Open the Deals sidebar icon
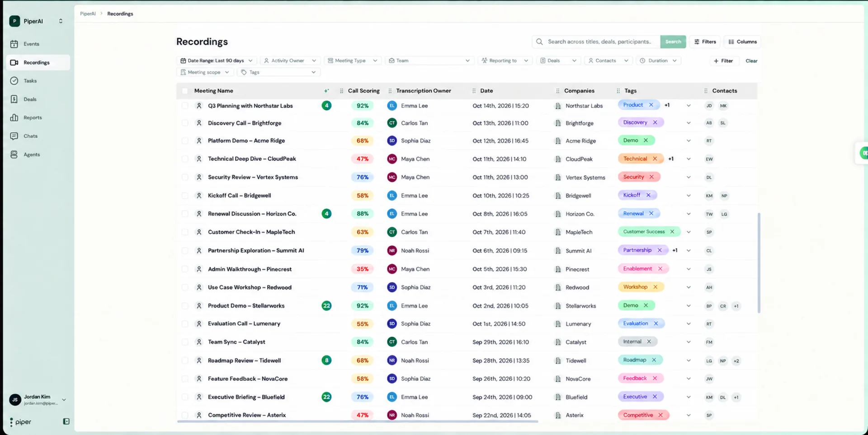 click(x=14, y=99)
